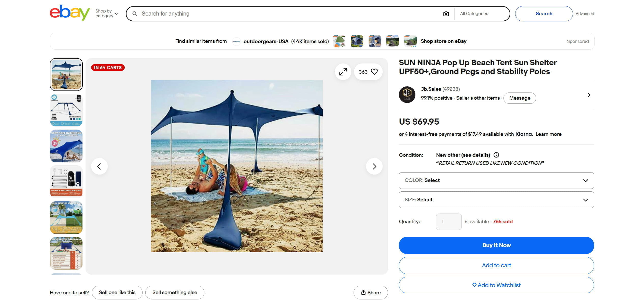Image resolution: width=644 pixels, height=303 pixels.
Task: Click the Message seller button
Action: (x=520, y=98)
